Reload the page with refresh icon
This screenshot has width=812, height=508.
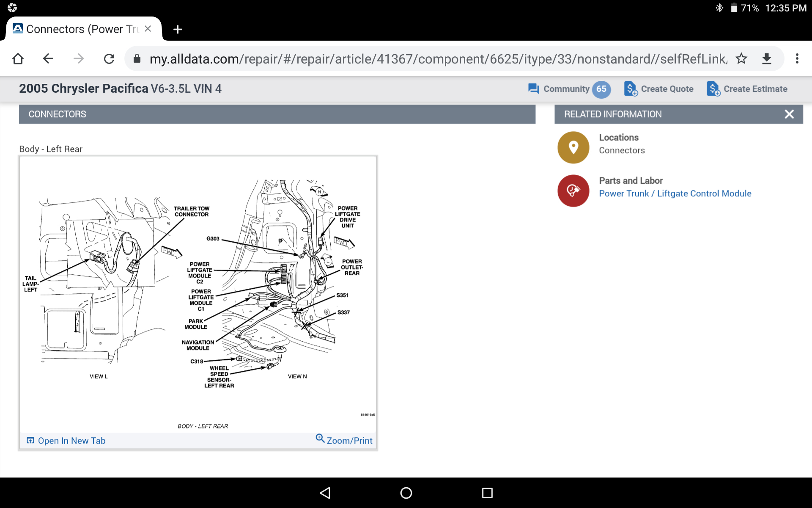109,59
